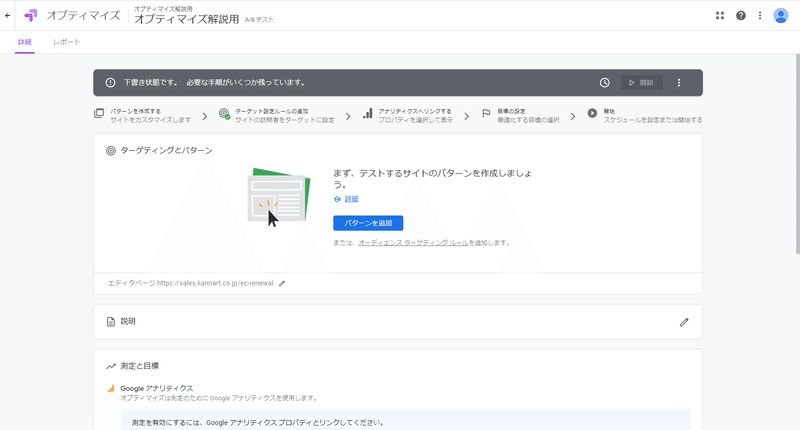
Task: Click the A/B テスト badge
Action: 259,19
